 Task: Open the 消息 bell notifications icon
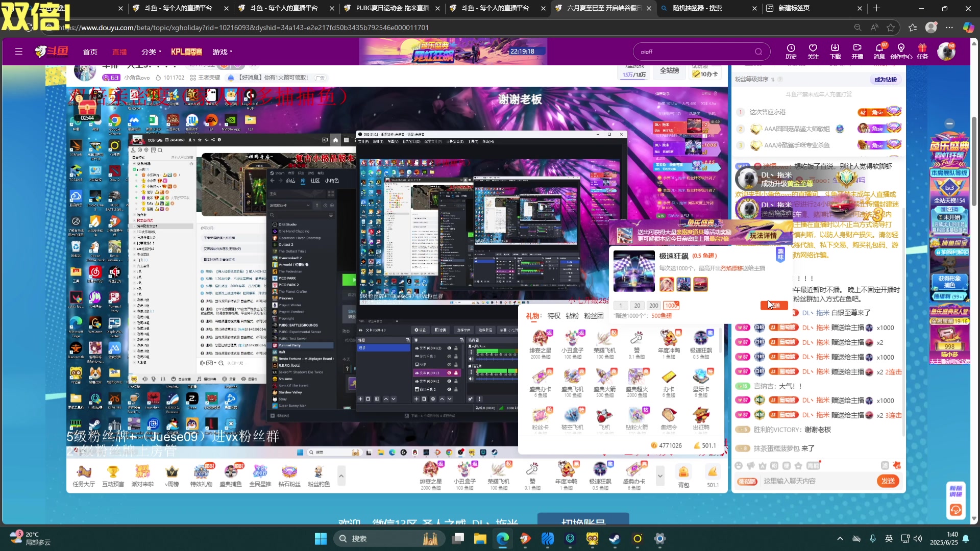pos(879,52)
